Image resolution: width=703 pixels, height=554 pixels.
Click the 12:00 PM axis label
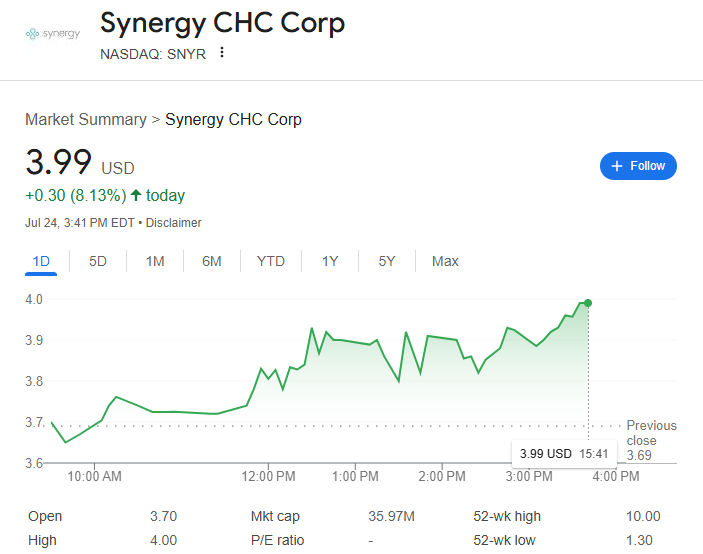(x=269, y=476)
